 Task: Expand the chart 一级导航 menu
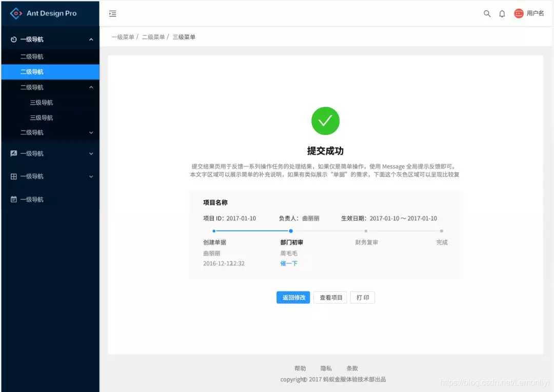(91, 153)
